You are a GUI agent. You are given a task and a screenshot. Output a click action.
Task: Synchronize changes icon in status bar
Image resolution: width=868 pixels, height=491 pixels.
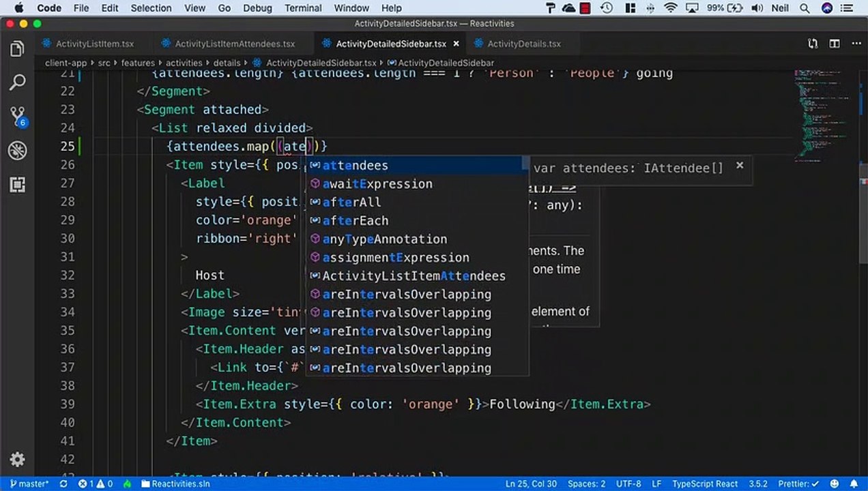[63, 483]
